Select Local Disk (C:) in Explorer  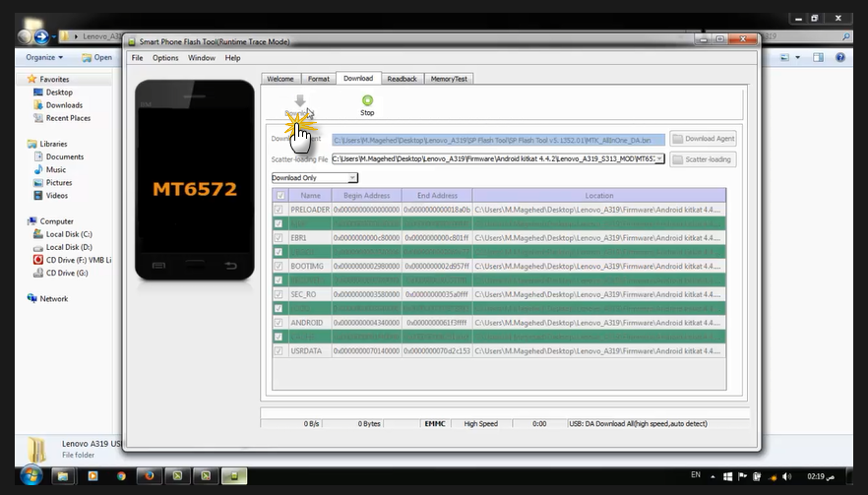69,234
